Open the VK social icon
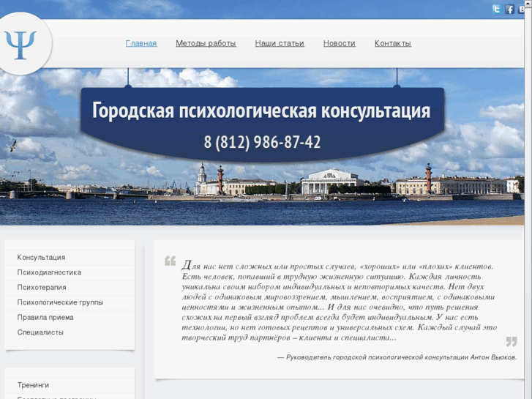This screenshot has width=532, height=399. (521, 10)
